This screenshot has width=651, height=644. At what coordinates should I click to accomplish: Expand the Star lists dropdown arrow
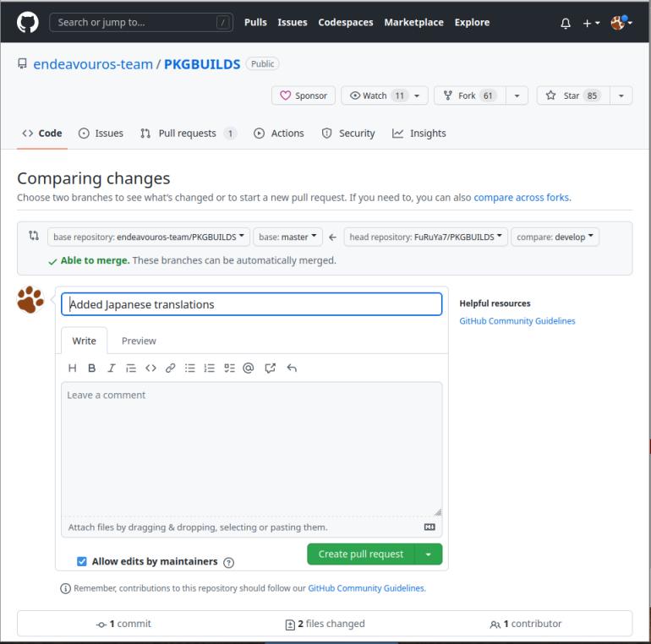point(621,96)
